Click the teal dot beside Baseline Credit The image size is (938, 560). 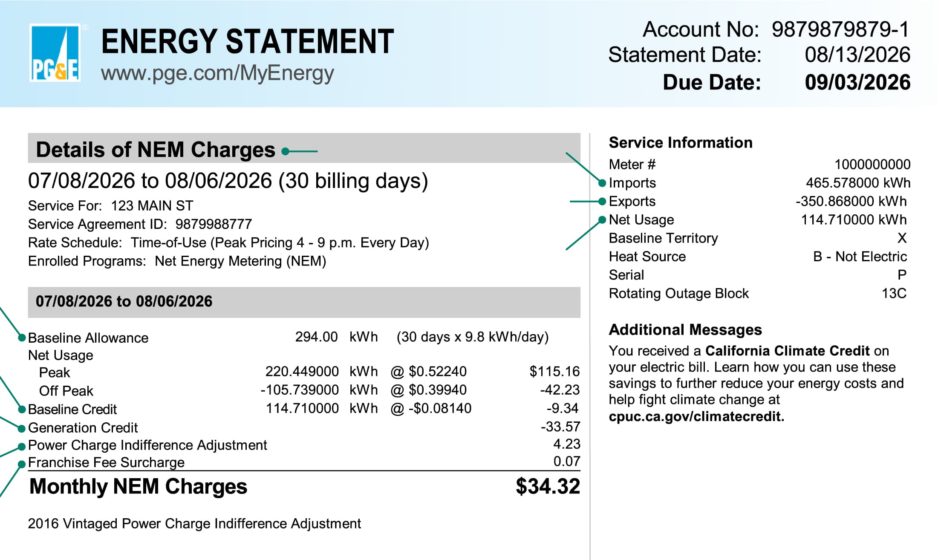click(x=22, y=410)
